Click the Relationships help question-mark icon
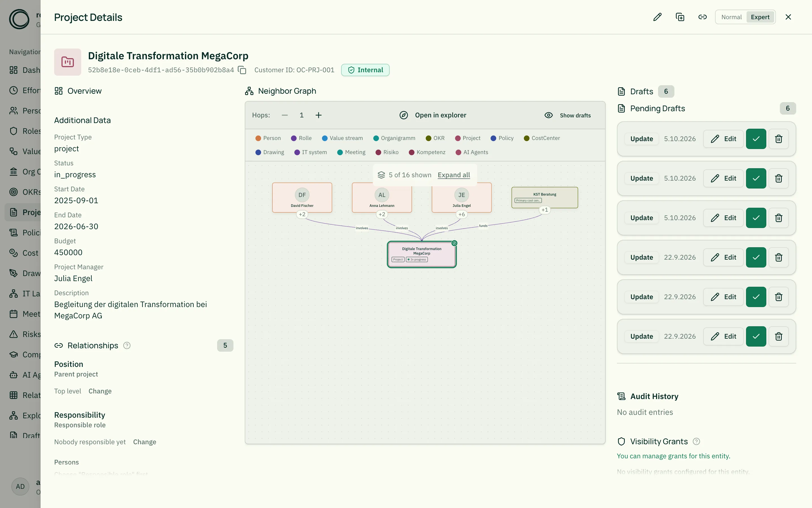The image size is (812, 508). [127, 345]
